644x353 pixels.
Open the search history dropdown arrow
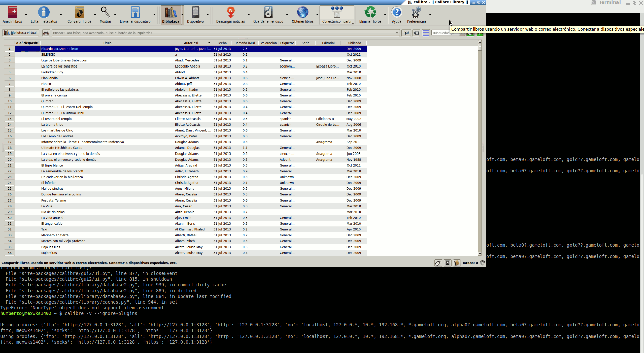click(397, 33)
